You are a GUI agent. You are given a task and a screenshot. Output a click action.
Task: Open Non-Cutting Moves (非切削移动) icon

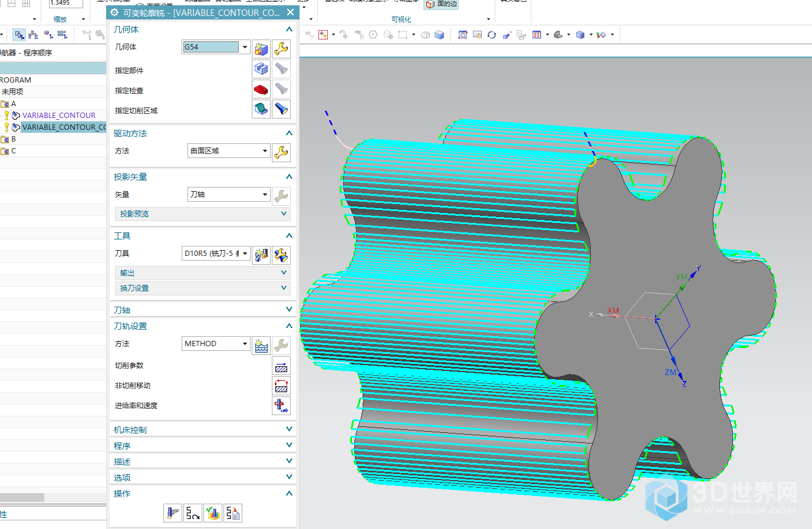click(x=281, y=386)
